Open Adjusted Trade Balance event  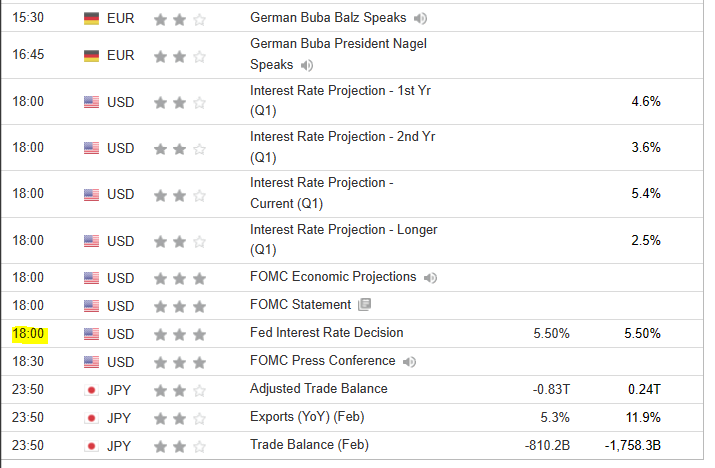[x=318, y=389]
